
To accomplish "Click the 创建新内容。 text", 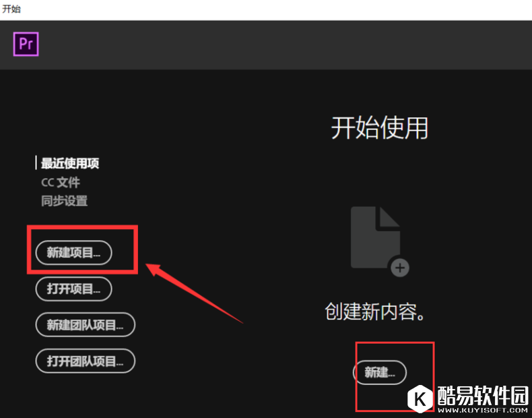I will pyautogui.click(x=375, y=311).
